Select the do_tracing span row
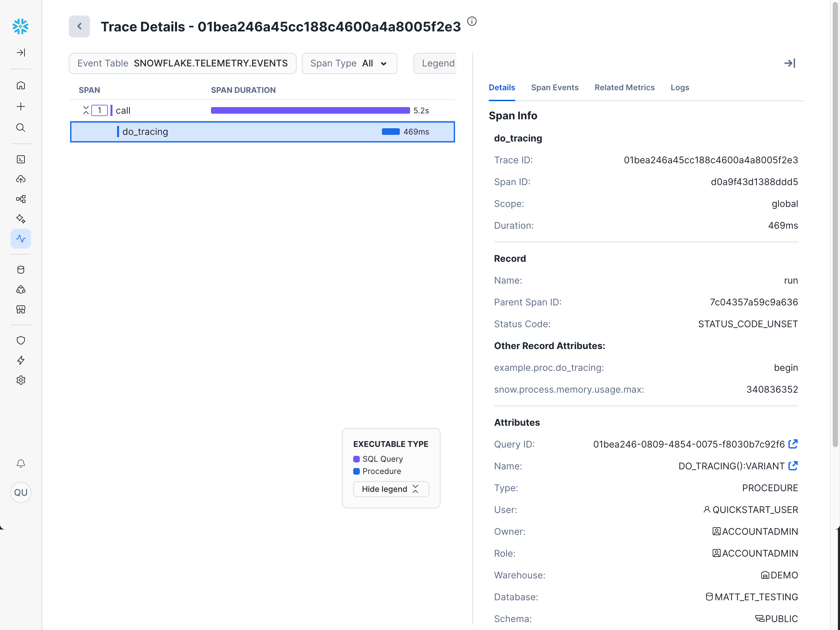The height and width of the screenshot is (630, 840). (262, 132)
